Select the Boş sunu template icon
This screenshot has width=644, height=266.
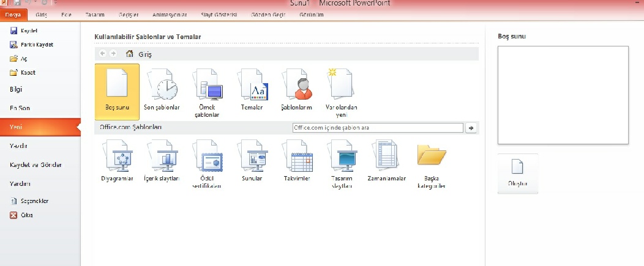click(x=117, y=91)
